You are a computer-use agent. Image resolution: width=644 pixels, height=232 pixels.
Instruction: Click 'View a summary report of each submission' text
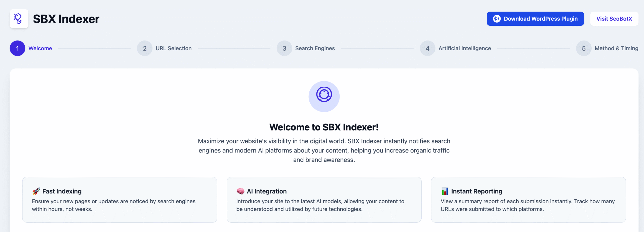coord(528,205)
